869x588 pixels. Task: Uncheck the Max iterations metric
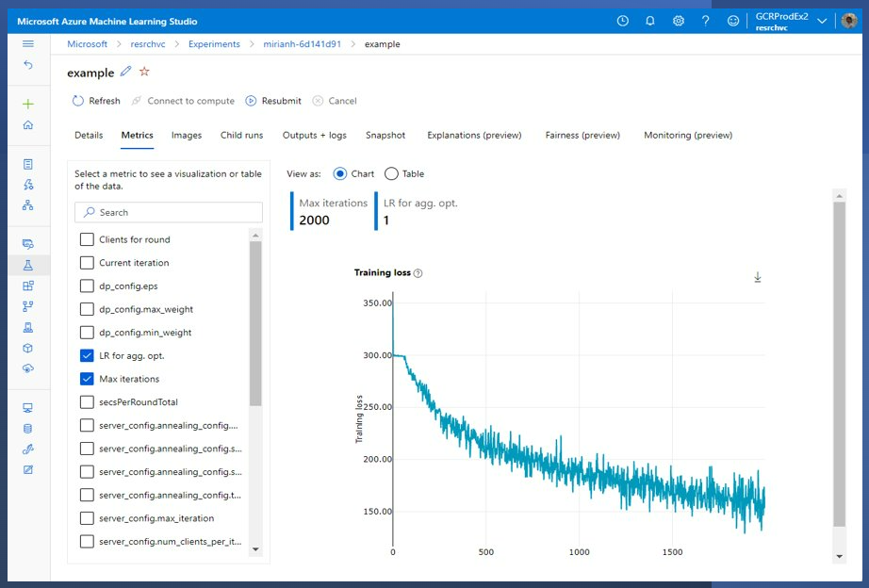86,379
